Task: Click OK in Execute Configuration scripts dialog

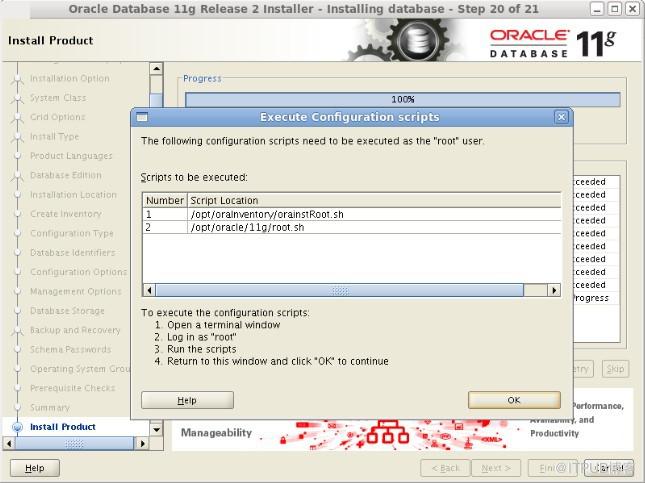Action: coord(514,400)
